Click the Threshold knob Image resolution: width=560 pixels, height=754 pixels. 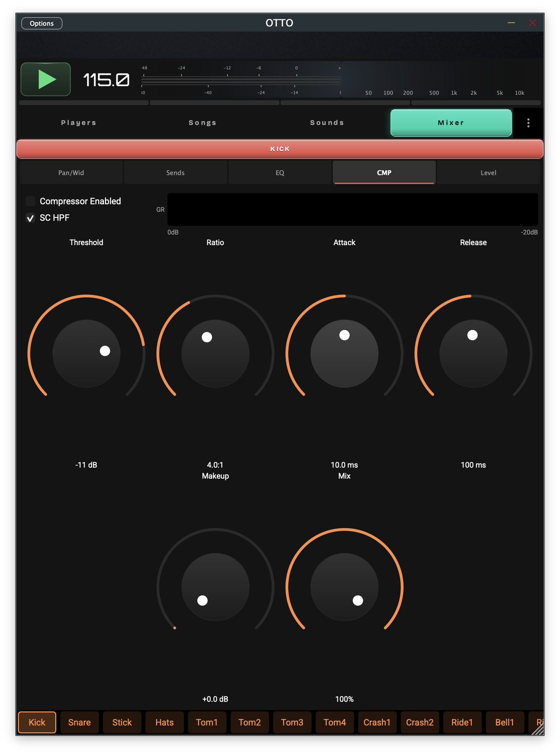[x=86, y=354]
